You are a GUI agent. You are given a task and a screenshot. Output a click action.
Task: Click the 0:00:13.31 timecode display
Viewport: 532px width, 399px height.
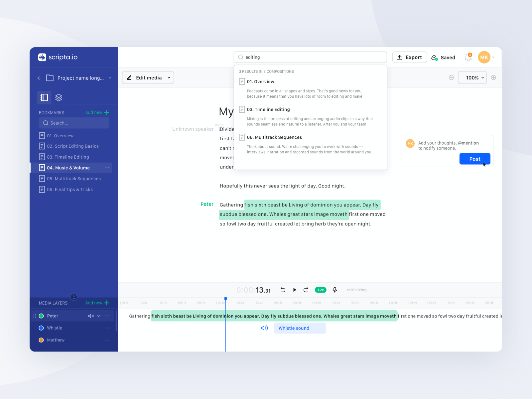point(253,290)
